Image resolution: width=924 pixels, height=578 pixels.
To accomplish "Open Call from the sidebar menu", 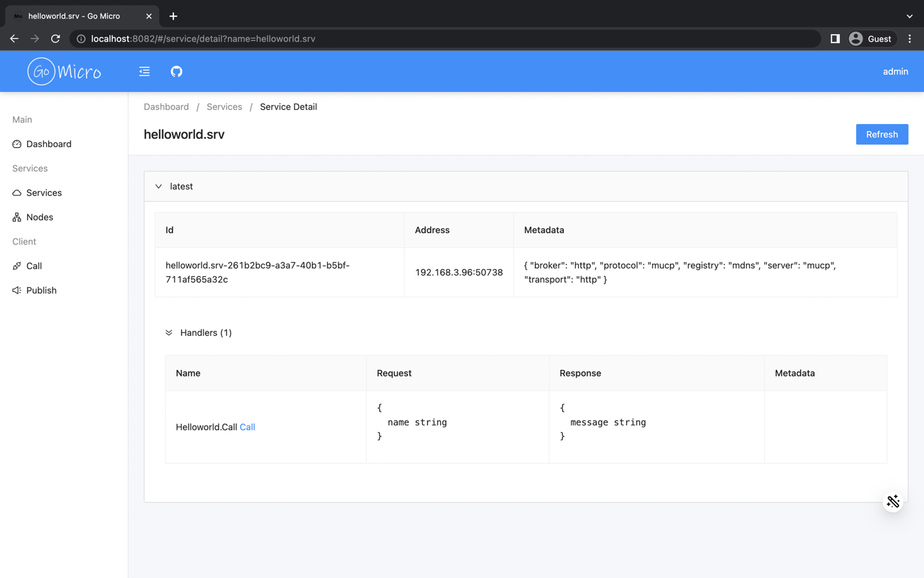I will (34, 266).
